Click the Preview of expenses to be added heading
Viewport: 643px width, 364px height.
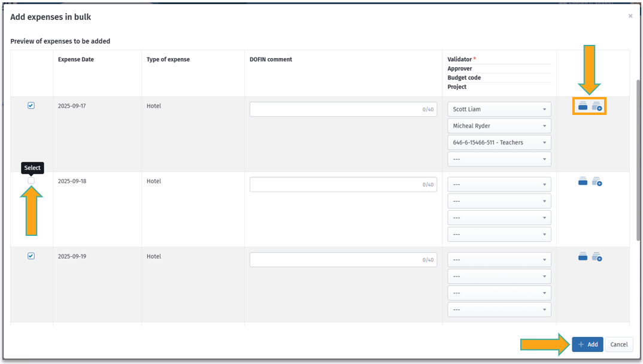click(60, 41)
